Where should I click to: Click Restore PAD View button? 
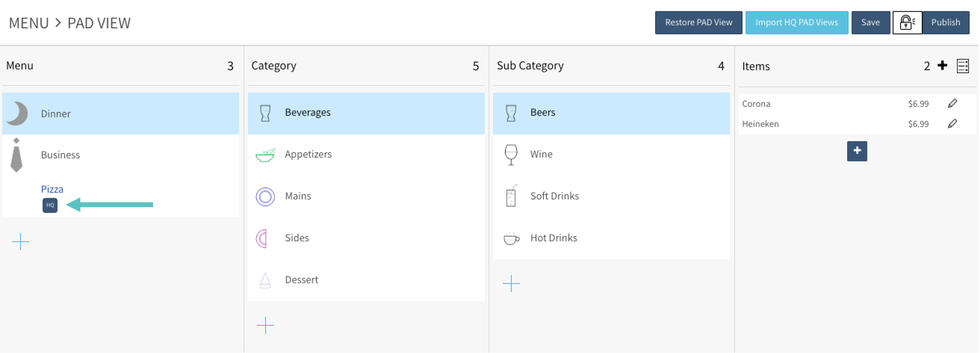pyautogui.click(x=698, y=23)
